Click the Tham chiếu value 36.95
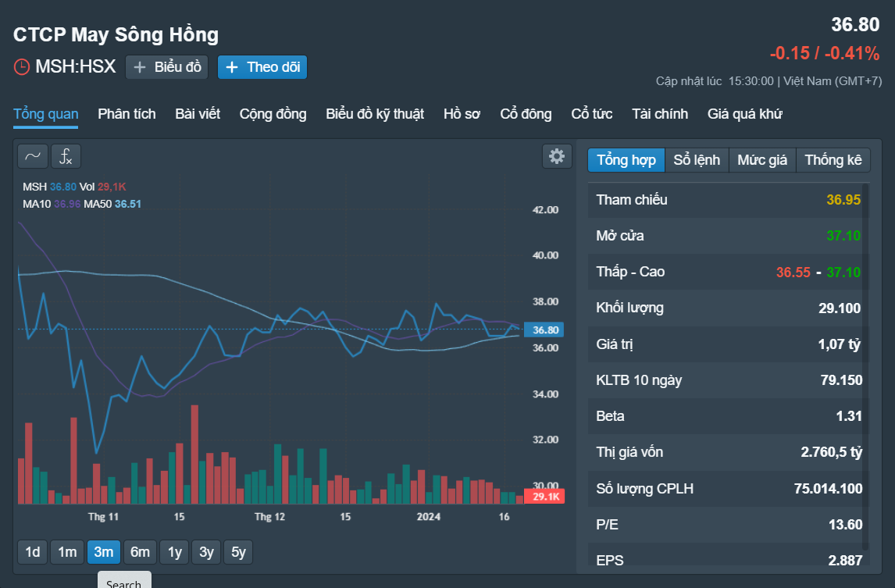Screen dimensions: 895x588 pos(843,200)
